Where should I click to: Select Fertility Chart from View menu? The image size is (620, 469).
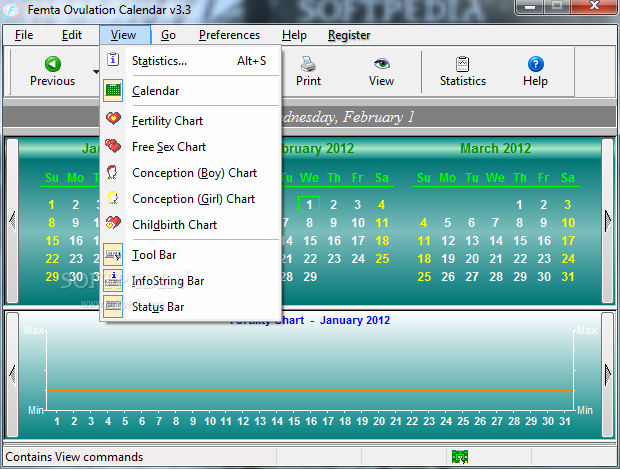[191, 121]
